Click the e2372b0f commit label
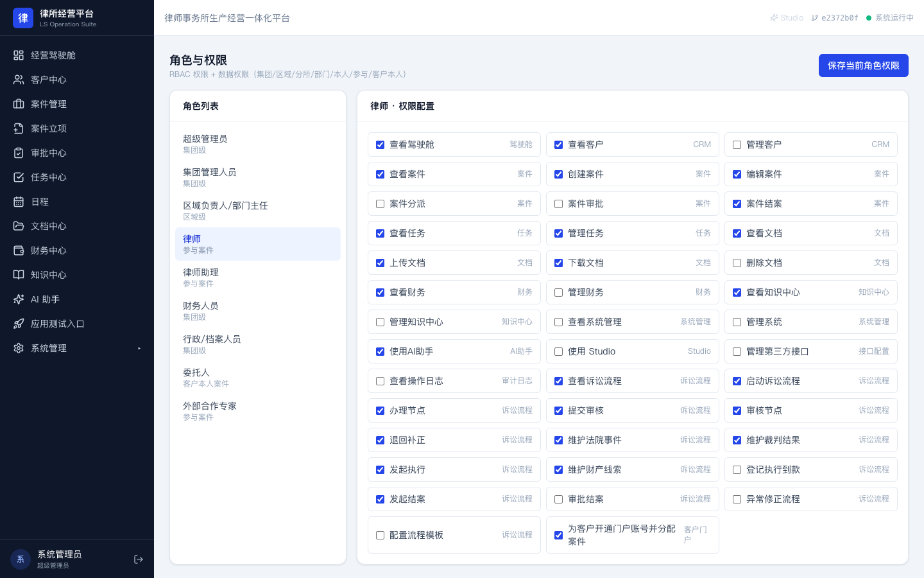 tap(835, 18)
